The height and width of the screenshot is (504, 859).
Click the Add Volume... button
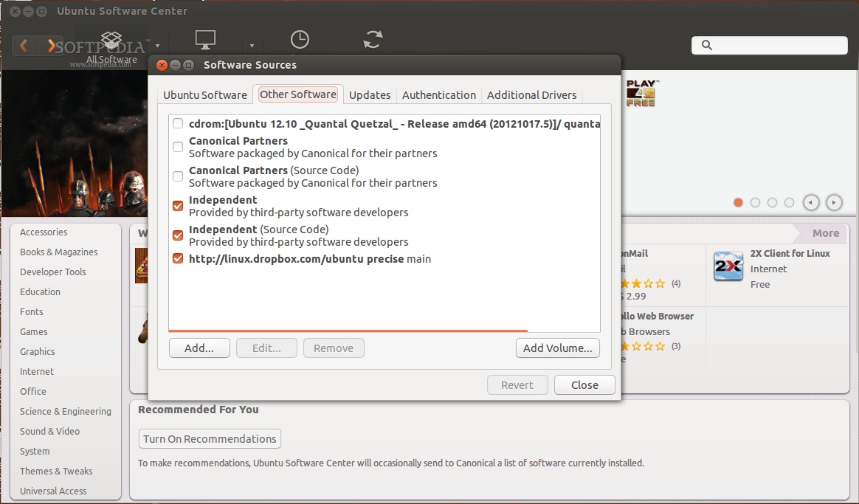point(558,348)
